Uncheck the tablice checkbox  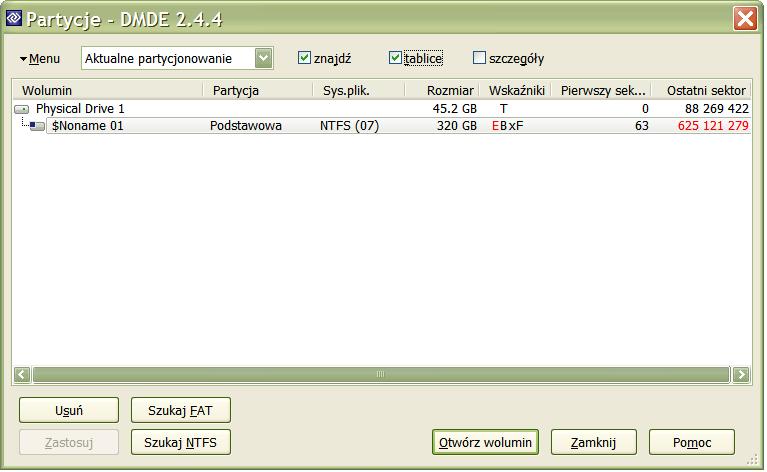click(x=395, y=58)
